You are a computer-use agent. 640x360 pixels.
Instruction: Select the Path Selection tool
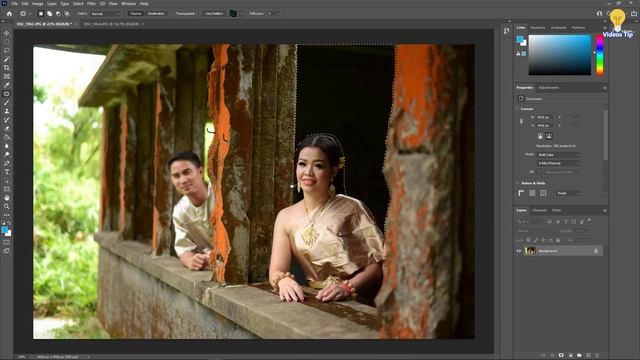[x=7, y=180]
